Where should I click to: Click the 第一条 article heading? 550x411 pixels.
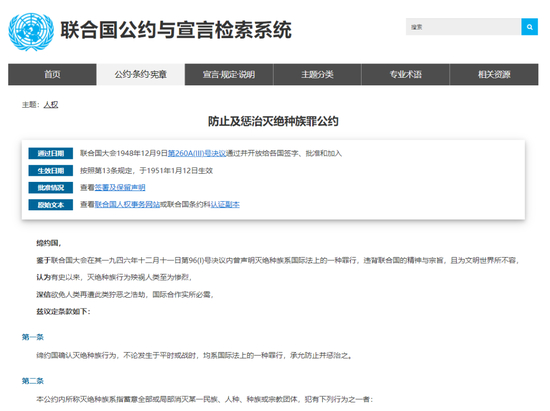pos(33,337)
